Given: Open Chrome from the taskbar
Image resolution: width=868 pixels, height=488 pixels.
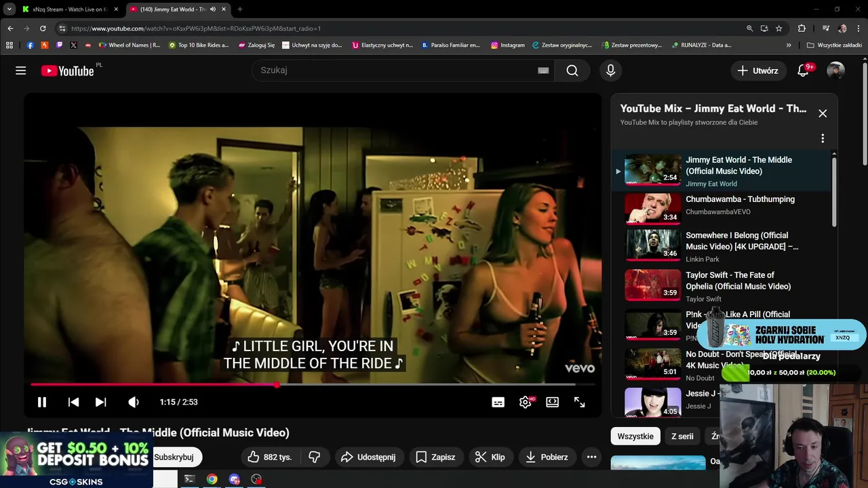Looking at the screenshot, I should click(x=212, y=479).
